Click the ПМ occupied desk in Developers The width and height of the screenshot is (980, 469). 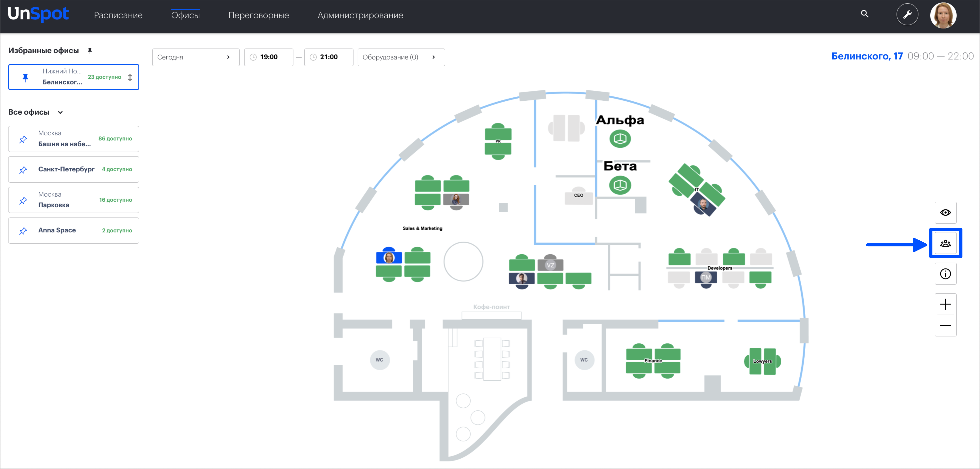[706, 278]
